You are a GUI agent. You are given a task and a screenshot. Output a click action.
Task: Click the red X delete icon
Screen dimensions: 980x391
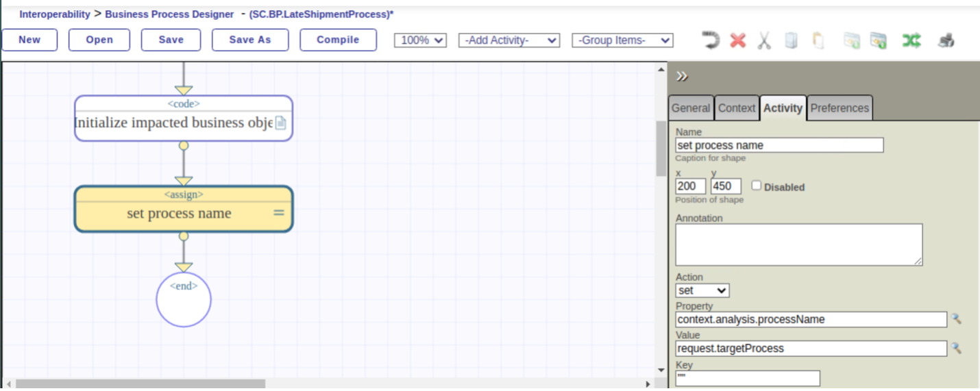pyautogui.click(x=737, y=40)
